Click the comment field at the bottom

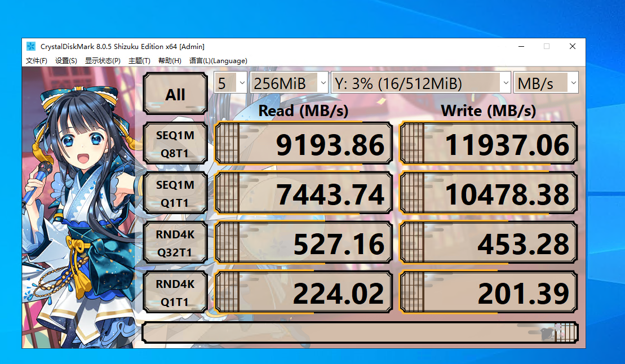[x=360, y=332]
